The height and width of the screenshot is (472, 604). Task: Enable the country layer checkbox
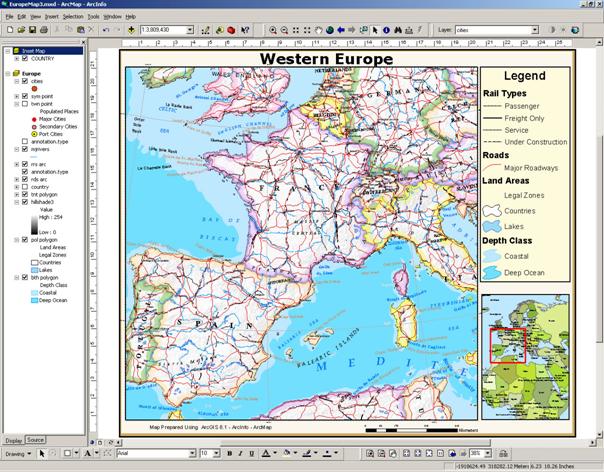click(23, 186)
